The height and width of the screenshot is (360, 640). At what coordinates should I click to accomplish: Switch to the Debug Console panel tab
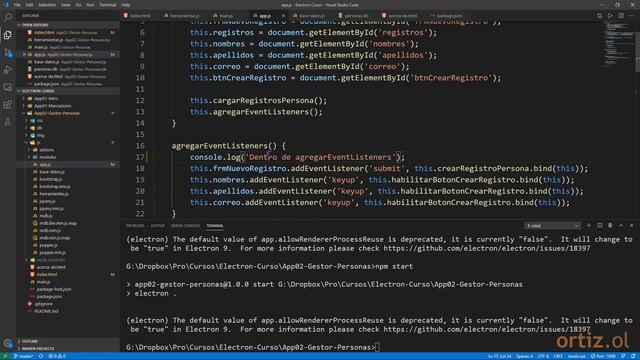click(x=185, y=226)
